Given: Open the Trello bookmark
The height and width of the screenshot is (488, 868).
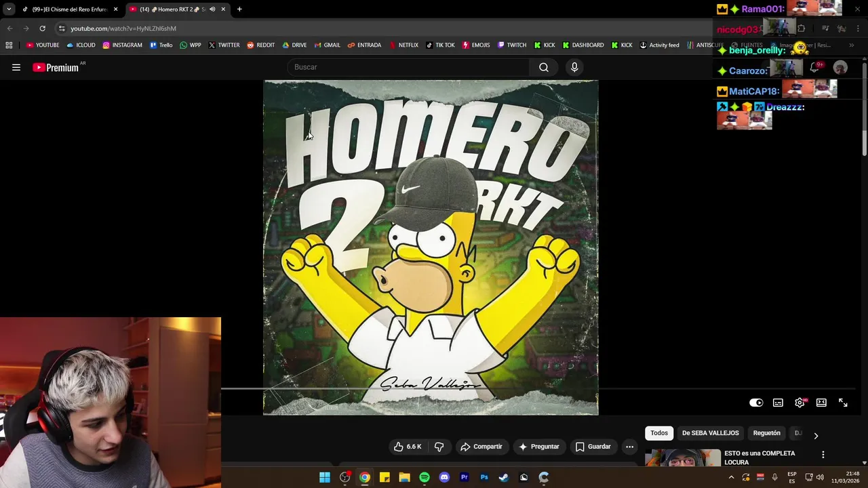Looking at the screenshot, I should [161, 45].
